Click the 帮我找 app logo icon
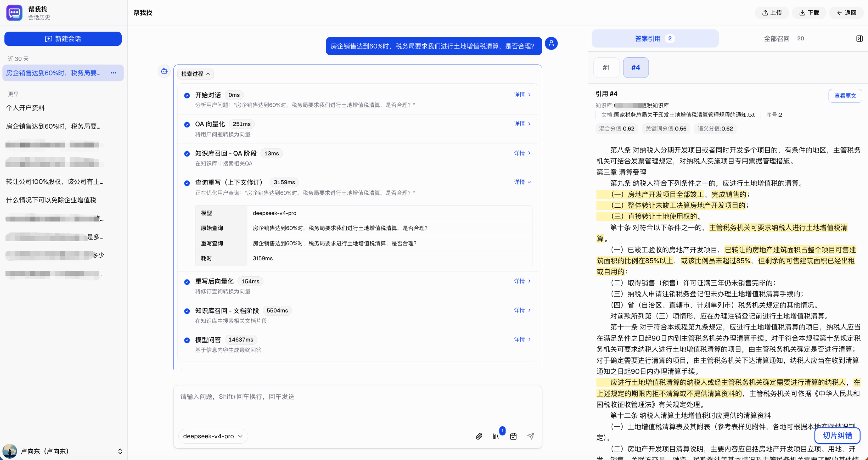The width and height of the screenshot is (868, 460). pos(14,13)
